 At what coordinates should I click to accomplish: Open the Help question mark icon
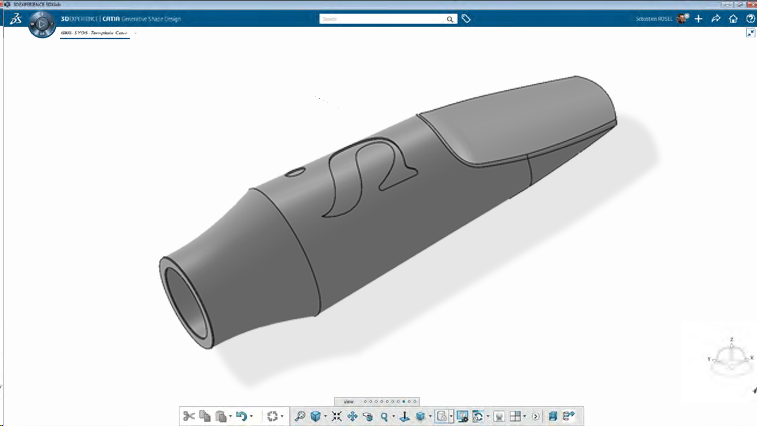(750, 19)
